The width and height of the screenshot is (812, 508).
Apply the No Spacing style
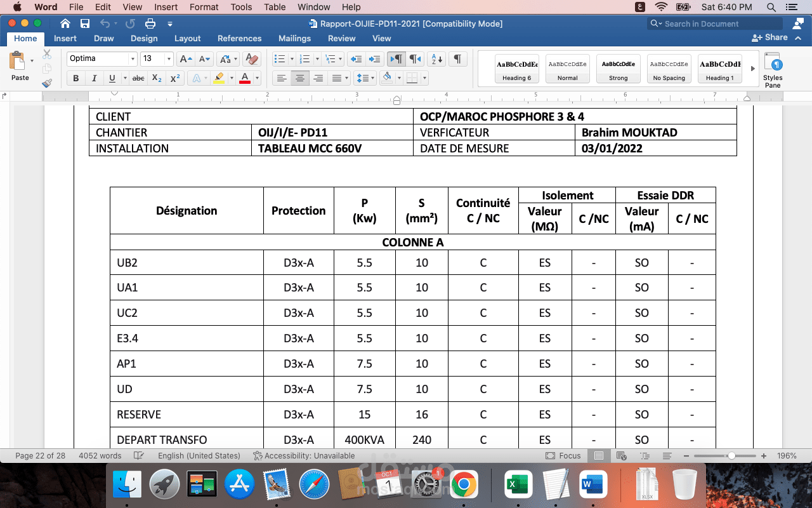point(669,69)
